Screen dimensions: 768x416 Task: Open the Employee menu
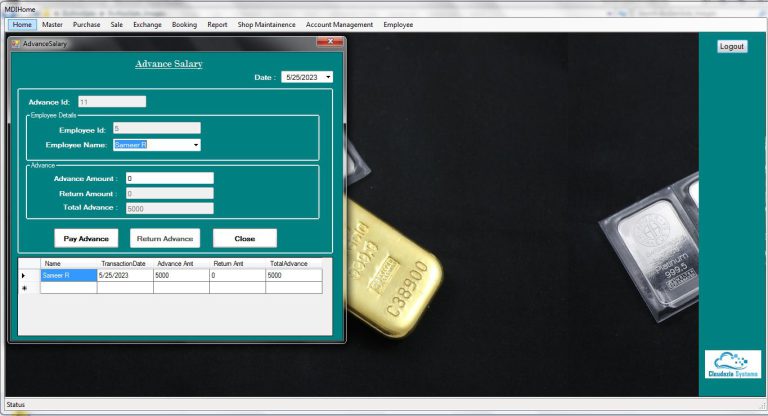[x=398, y=24]
